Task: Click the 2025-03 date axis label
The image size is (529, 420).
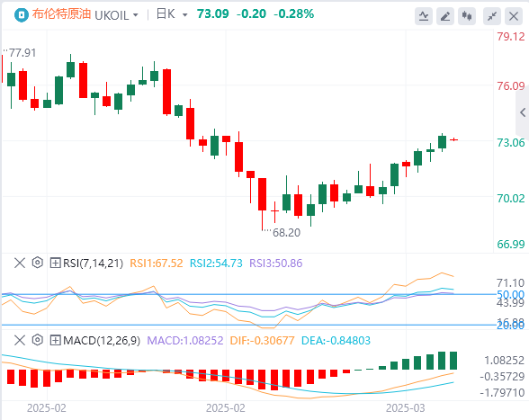Action: [x=406, y=407]
